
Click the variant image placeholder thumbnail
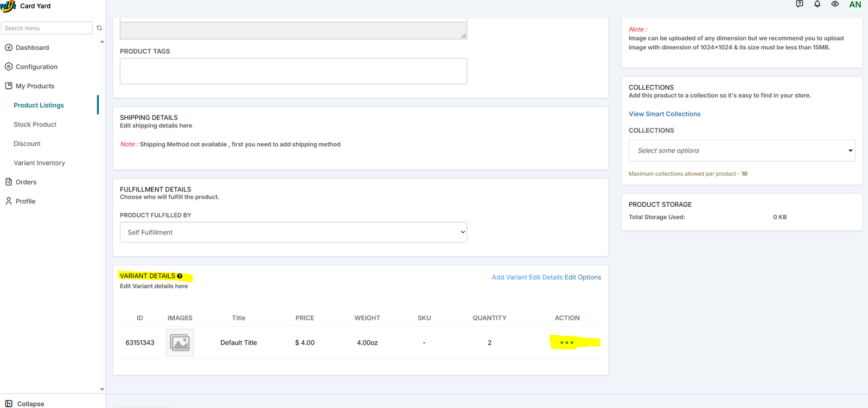[x=180, y=343]
